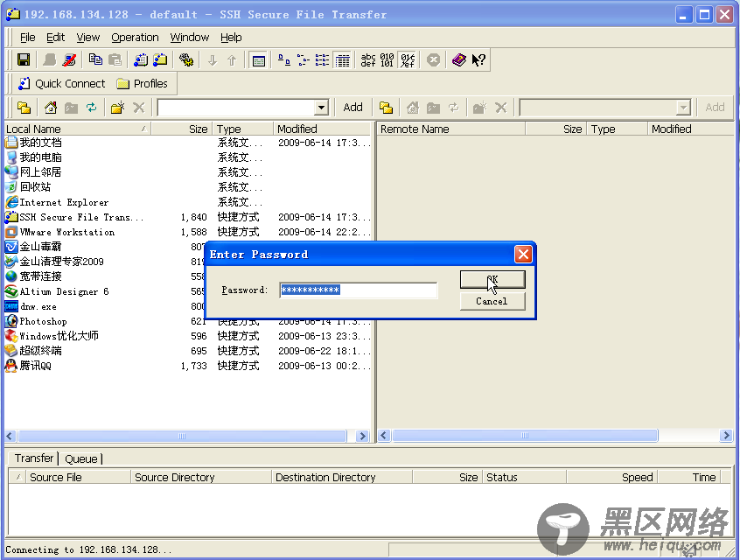Image resolution: width=740 pixels, height=560 pixels.
Task: Open New File Transfer Window icon
Action: pyautogui.click(x=160, y=60)
